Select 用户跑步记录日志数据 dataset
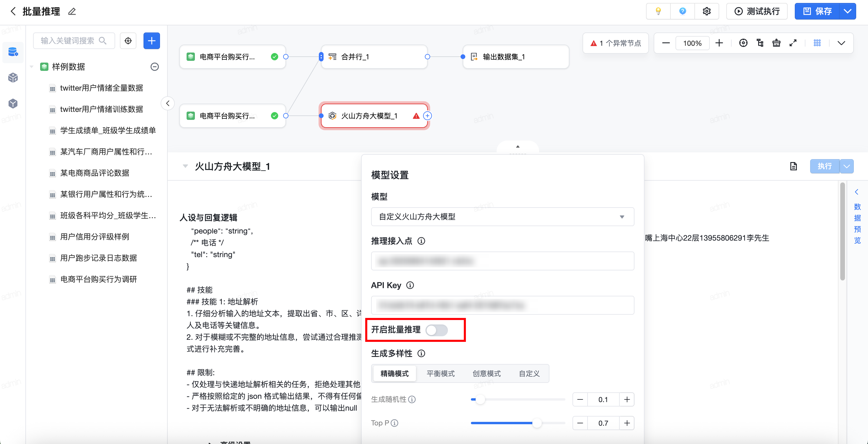The height and width of the screenshot is (444, 868). [x=98, y=258]
